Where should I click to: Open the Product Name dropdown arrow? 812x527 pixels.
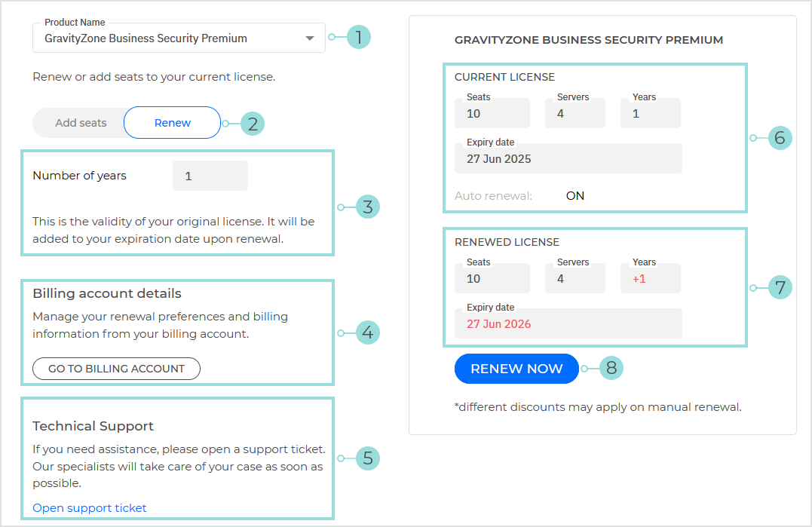[x=310, y=38]
